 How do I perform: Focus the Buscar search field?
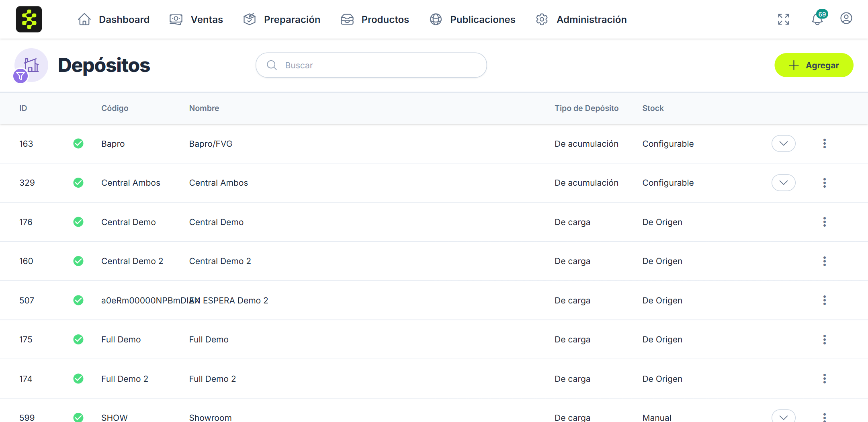(x=371, y=65)
